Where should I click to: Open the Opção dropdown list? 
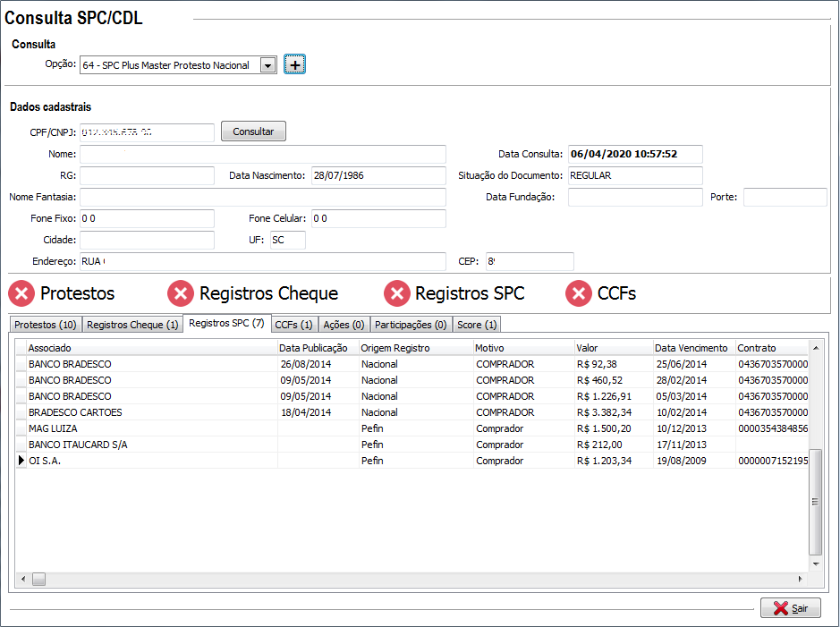click(x=267, y=65)
